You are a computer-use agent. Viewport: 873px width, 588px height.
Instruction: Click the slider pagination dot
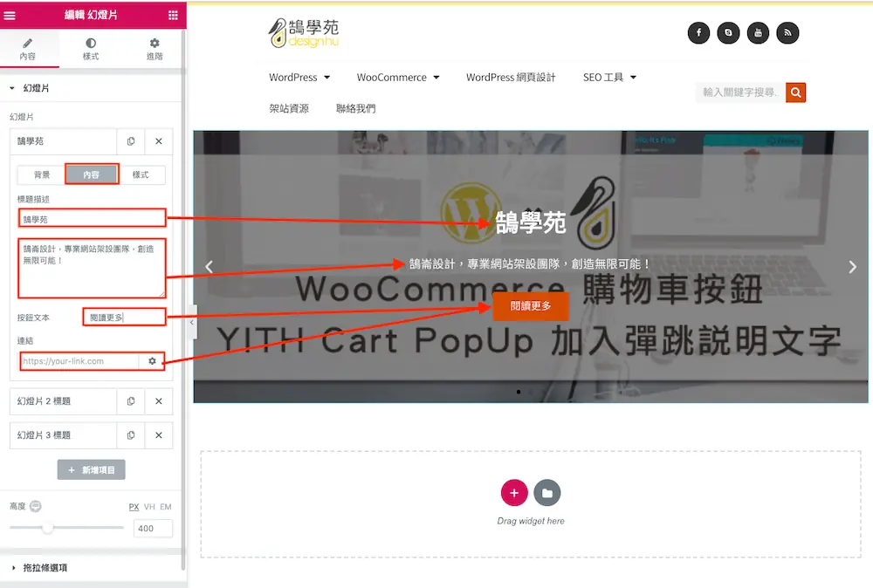pyautogui.click(x=519, y=392)
